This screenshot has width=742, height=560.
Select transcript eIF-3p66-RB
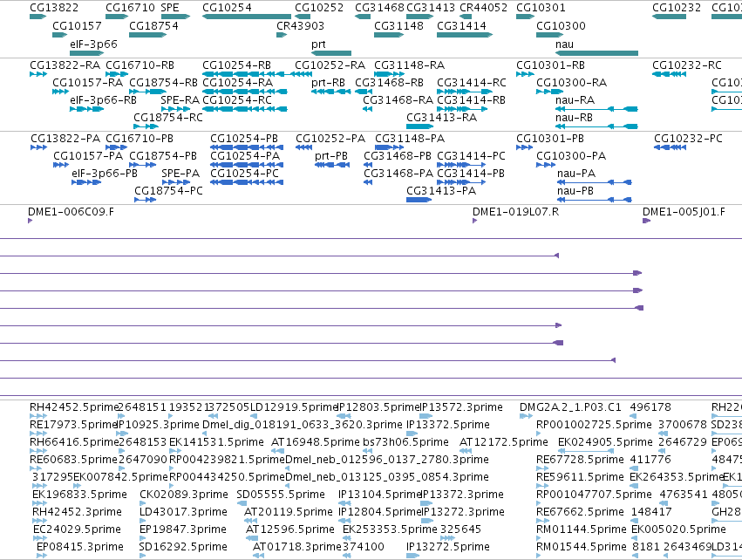[x=104, y=100]
